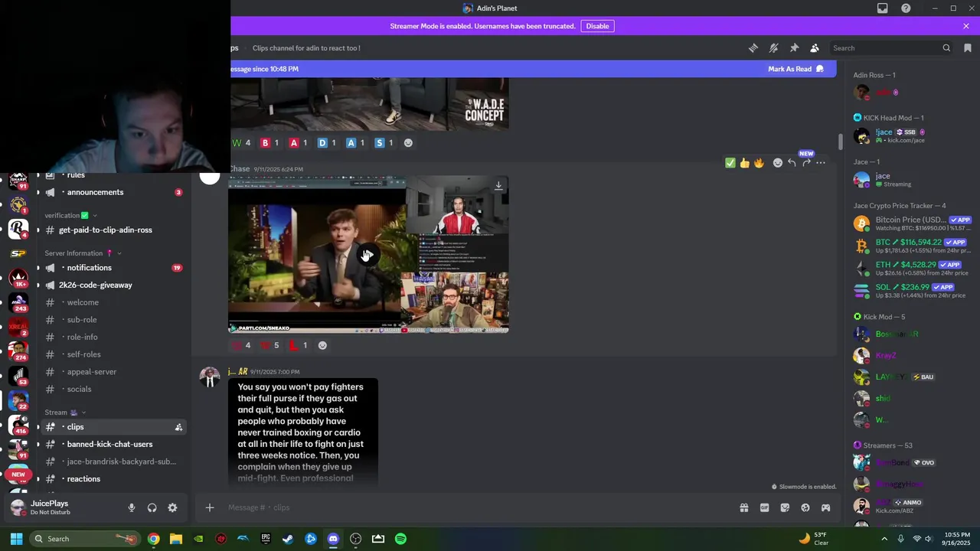Screen dimensions: 980x551
Task: Open the self-roles channel
Action: click(x=113, y=354)
